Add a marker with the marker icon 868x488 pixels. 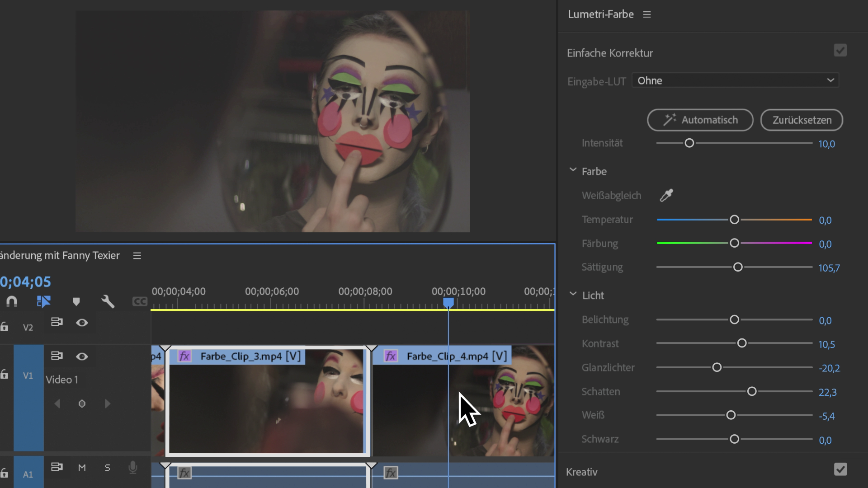pyautogui.click(x=76, y=301)
